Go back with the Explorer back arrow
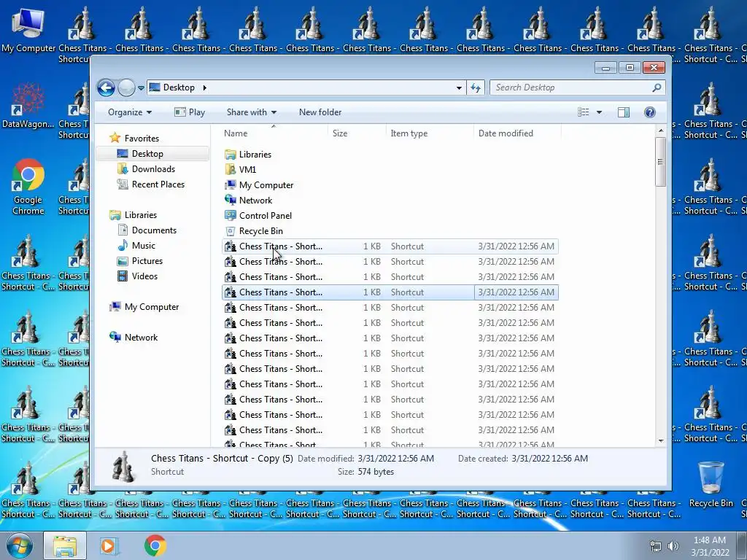Viewport: 747px width, 560px height. [106, 87]
